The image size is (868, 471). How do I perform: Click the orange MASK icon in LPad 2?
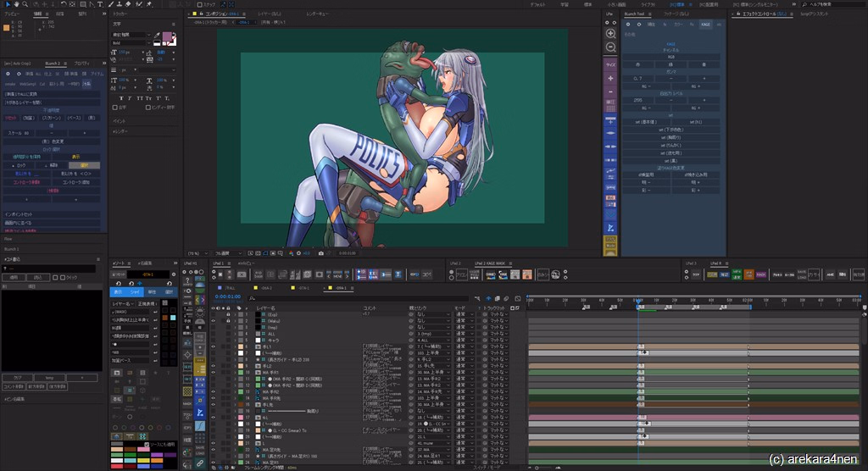point(526,274)
